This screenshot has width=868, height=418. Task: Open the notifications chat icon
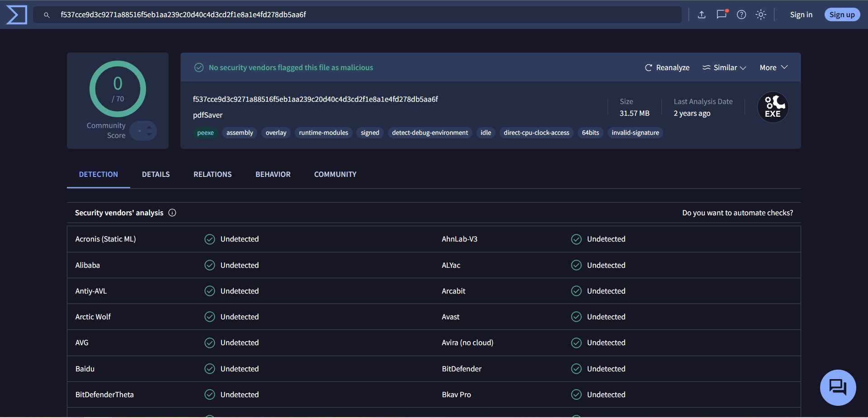[x=722, y=14]
